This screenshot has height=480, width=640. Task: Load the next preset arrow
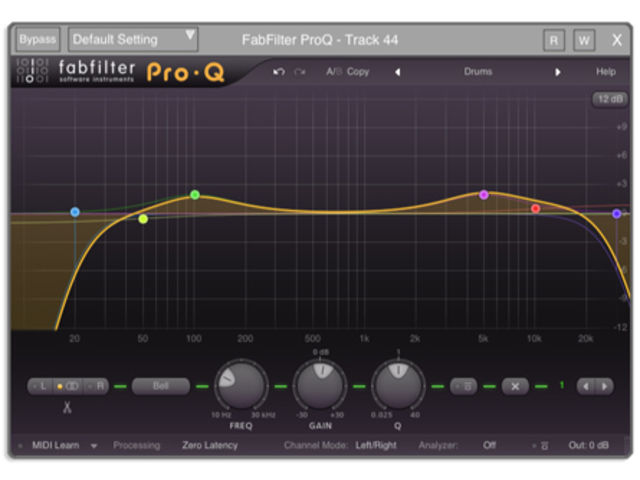coord(558,72)
